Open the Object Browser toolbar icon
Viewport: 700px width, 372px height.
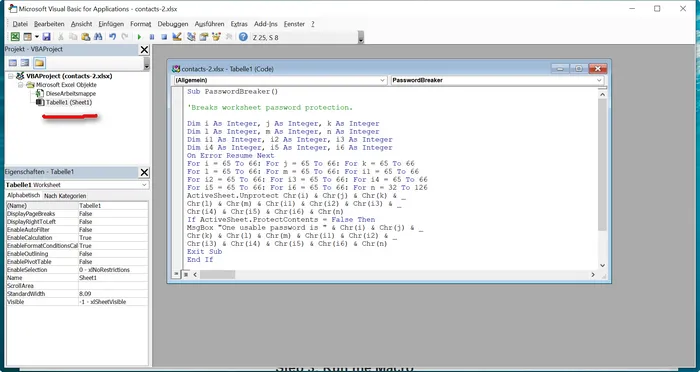point(217,37)
